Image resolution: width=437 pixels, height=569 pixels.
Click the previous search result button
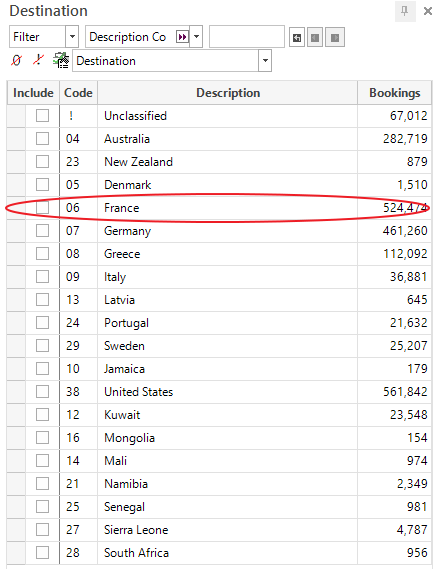[315, 37]
